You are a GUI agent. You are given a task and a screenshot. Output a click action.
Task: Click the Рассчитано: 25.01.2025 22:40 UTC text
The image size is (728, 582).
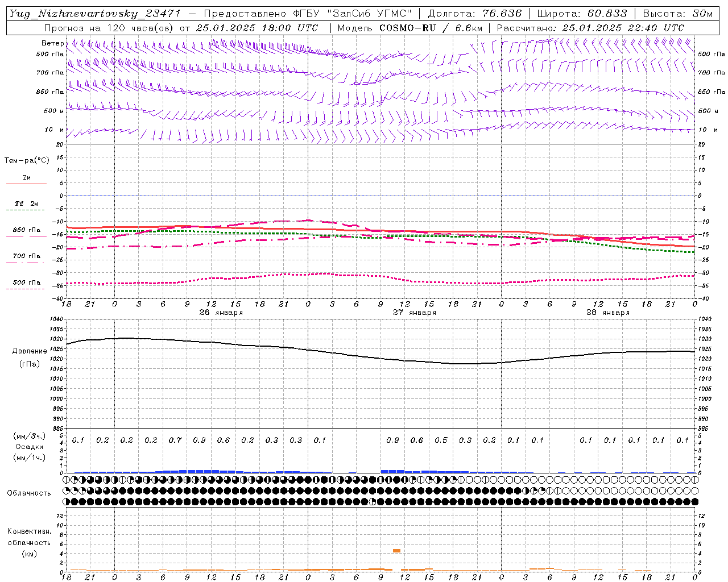tap(590, 28)
